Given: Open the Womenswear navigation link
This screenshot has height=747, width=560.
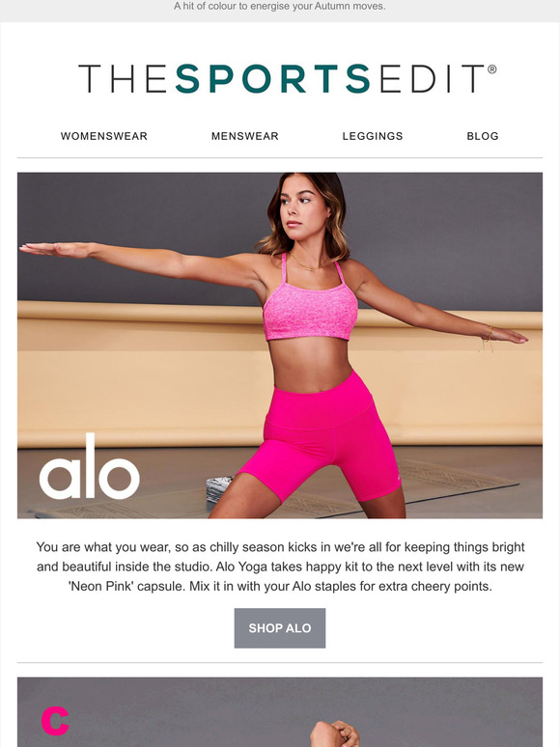Looking at the screenshot, I should tap(104, 136).
